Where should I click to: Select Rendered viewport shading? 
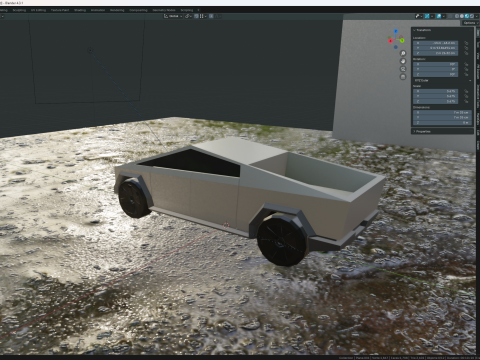472,16
